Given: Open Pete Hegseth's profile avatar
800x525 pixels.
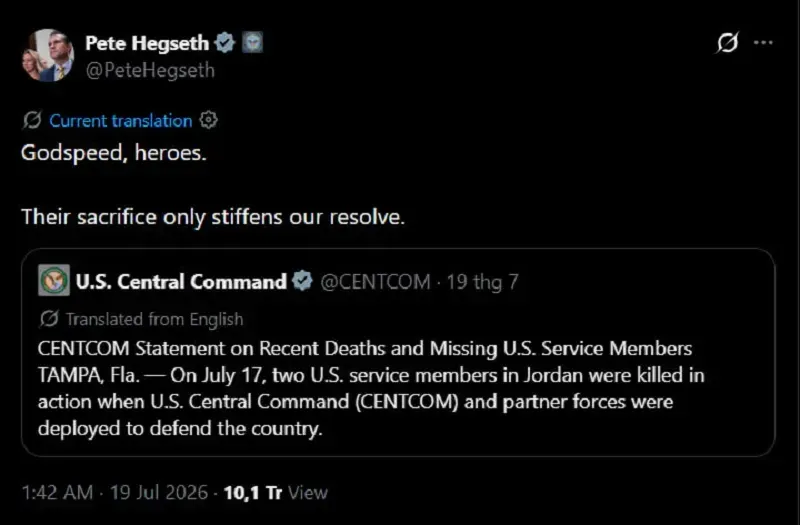Looking at the screenshot, I should coord(48,55).
